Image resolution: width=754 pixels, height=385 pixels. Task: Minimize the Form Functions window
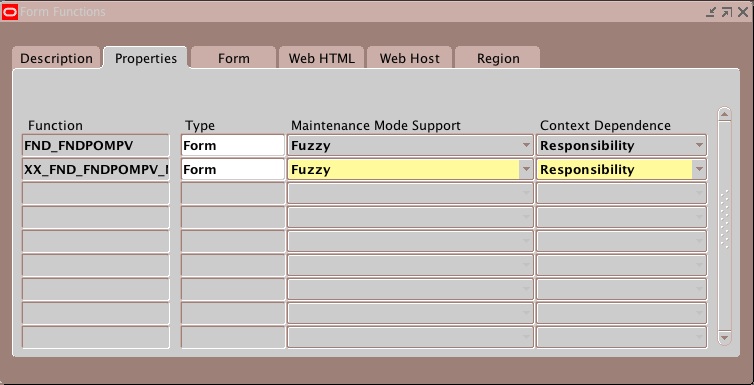711,12
